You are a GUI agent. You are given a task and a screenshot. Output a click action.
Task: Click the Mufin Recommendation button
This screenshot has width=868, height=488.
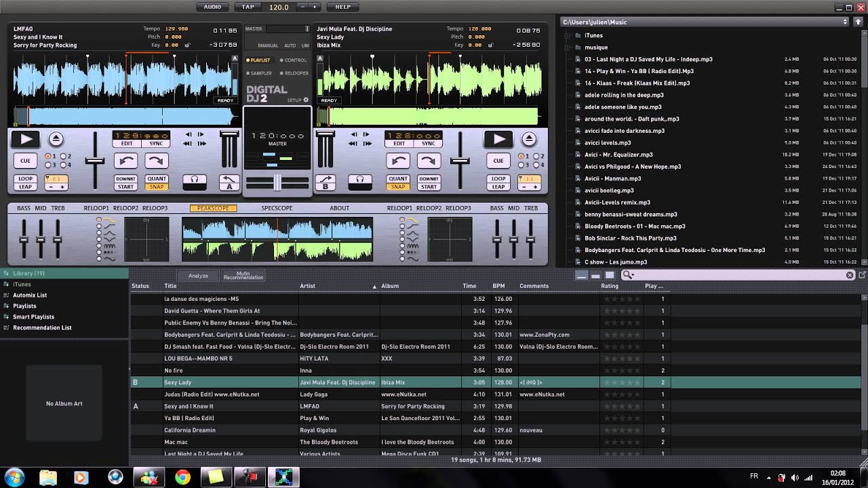(x=243, y=275)
